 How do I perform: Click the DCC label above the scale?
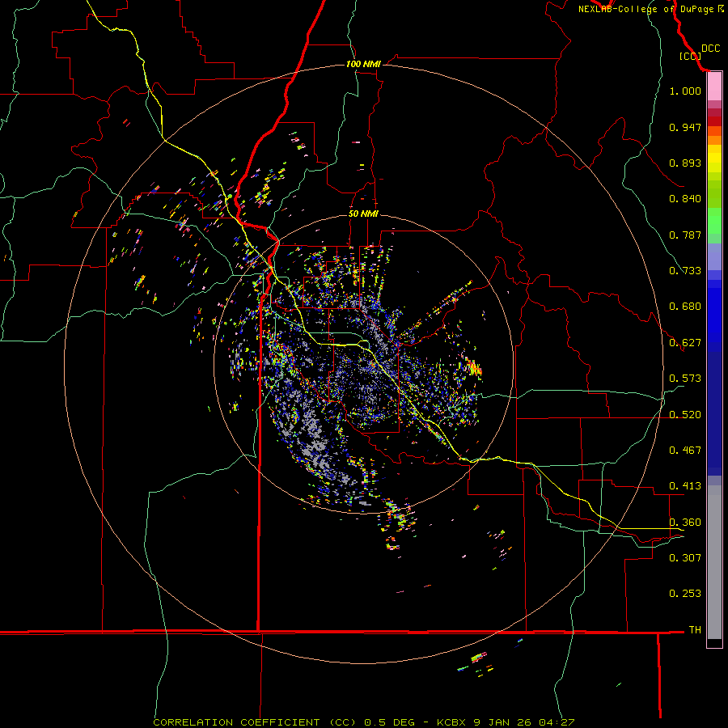(x=710, y=49)
